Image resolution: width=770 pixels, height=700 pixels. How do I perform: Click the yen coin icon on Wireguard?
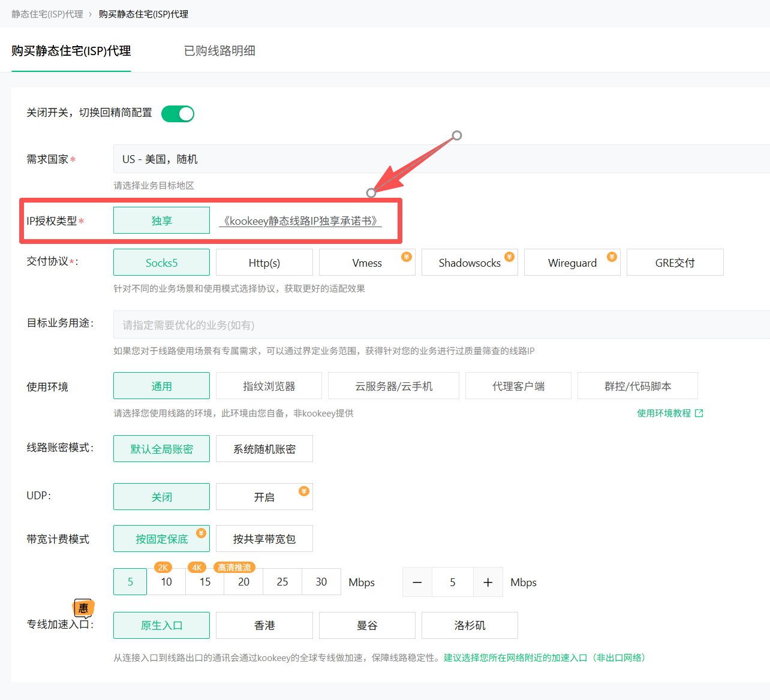[612, 257]
